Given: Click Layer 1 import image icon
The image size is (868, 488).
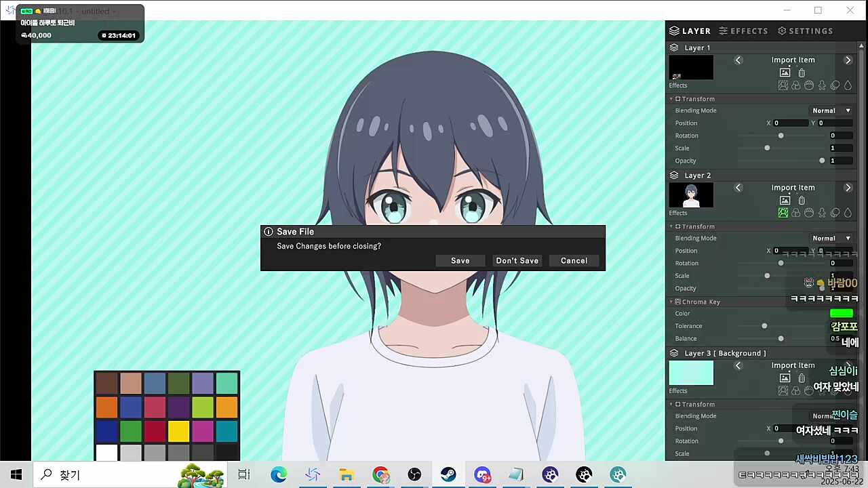Looking at the screenshot, I should [785, 73].
